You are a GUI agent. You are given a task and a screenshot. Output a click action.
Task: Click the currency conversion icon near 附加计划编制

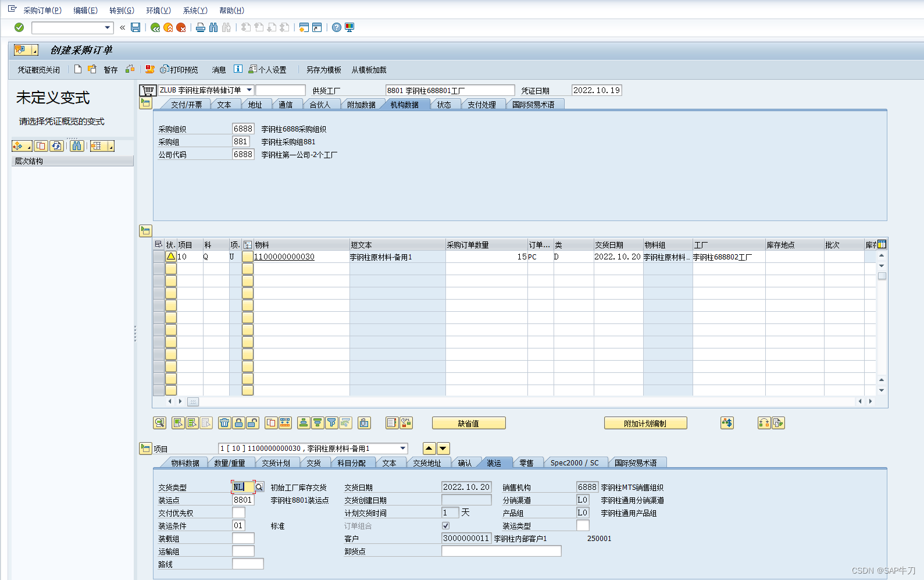[x=727, y=423]
